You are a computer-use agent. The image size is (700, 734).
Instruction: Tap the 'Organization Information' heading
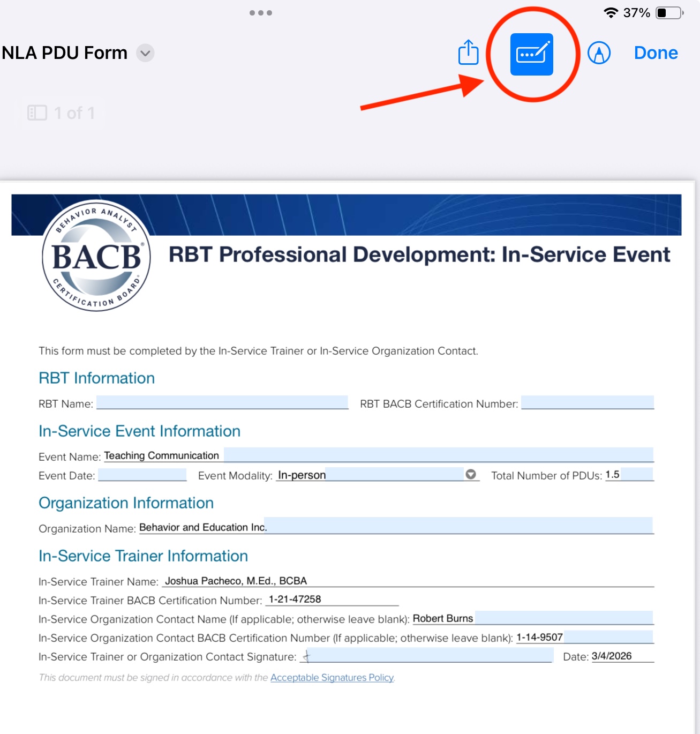coord(126,503)
